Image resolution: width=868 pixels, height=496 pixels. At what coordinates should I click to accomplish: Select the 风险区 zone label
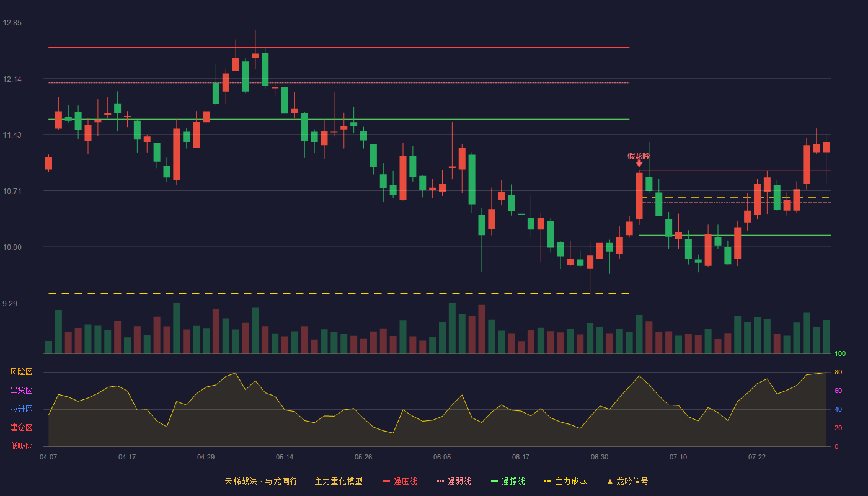coord(22,372)
